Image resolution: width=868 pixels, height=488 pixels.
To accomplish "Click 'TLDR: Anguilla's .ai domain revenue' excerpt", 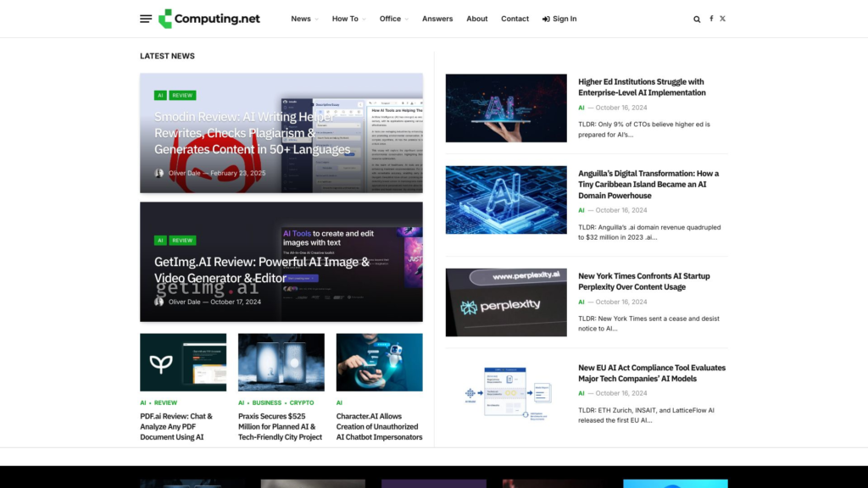I will click(x=649, y=232).
